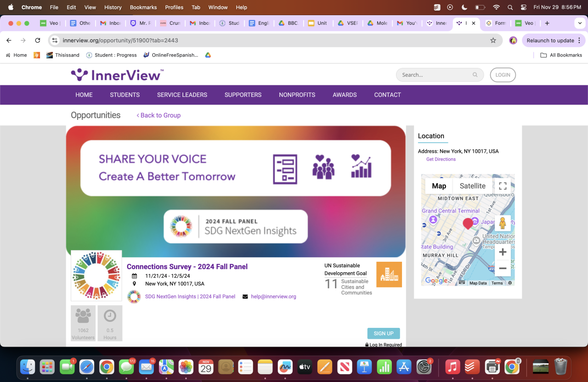Open the Relaunch to update menu

554,40
